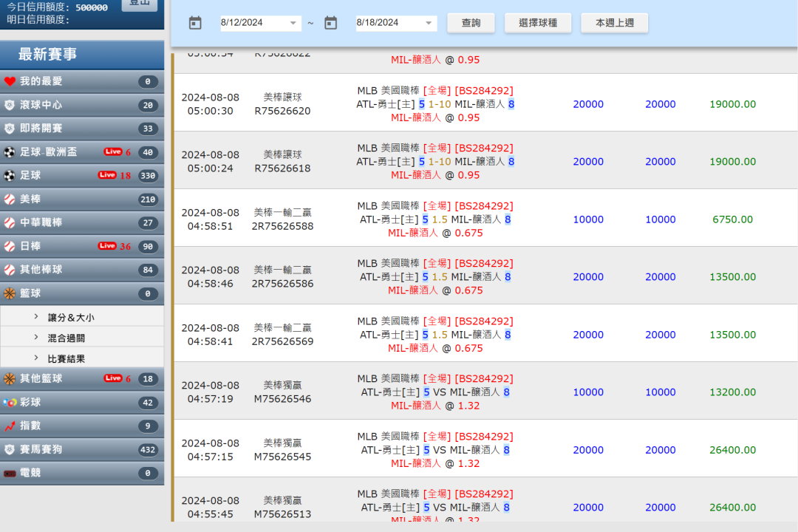The height and width of the screenshot is (532, 798).
Task: Open the 滾球中心 menu section
Action: (41, 106)
